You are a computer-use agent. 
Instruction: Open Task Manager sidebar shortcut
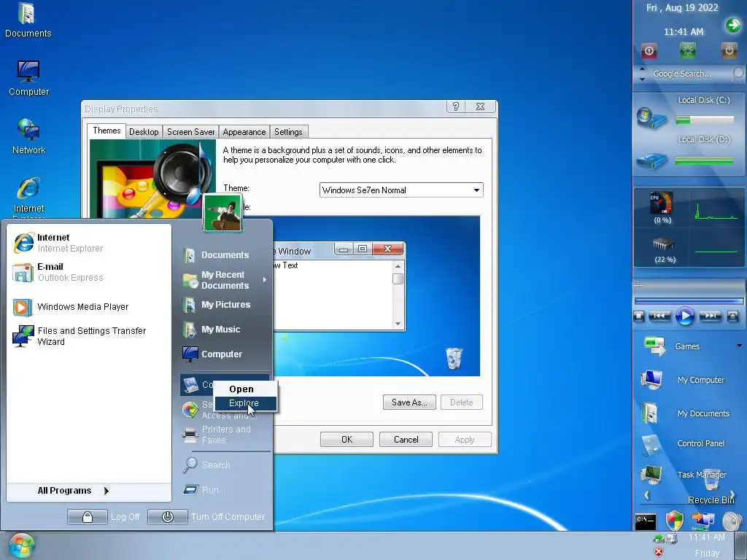point(684,474)
